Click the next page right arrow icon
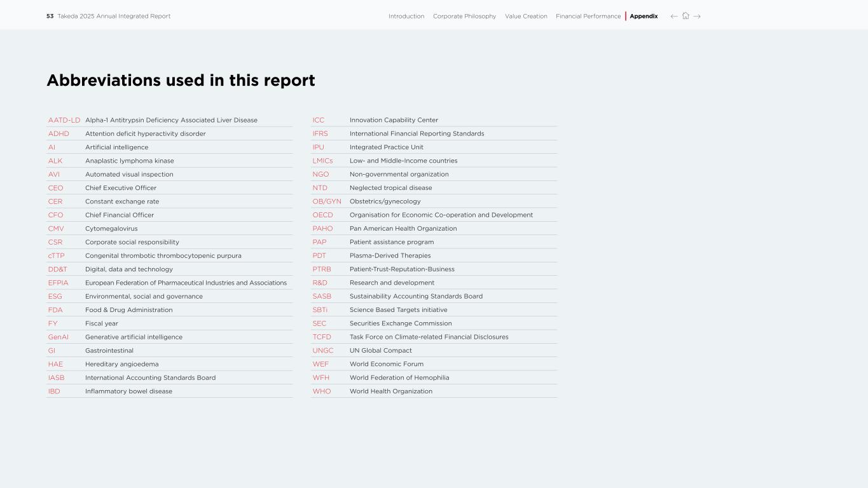Viewport: 868px width, 488px height. (x=697, y=17)
